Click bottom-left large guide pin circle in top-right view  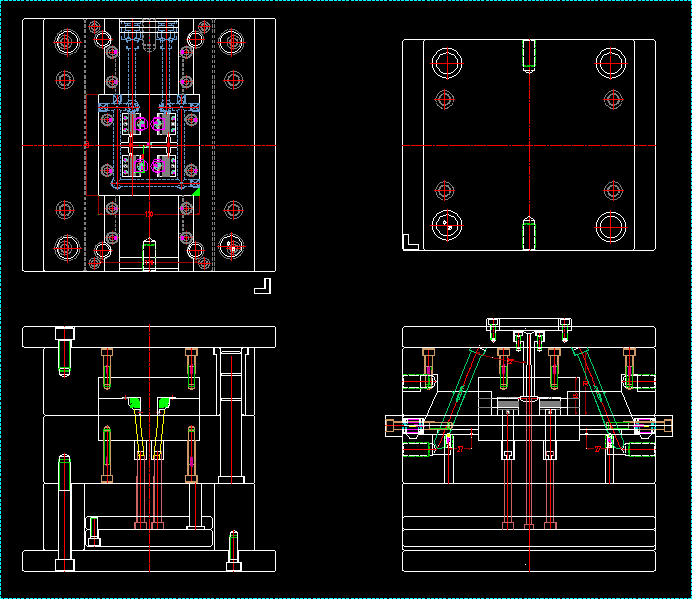447,227
